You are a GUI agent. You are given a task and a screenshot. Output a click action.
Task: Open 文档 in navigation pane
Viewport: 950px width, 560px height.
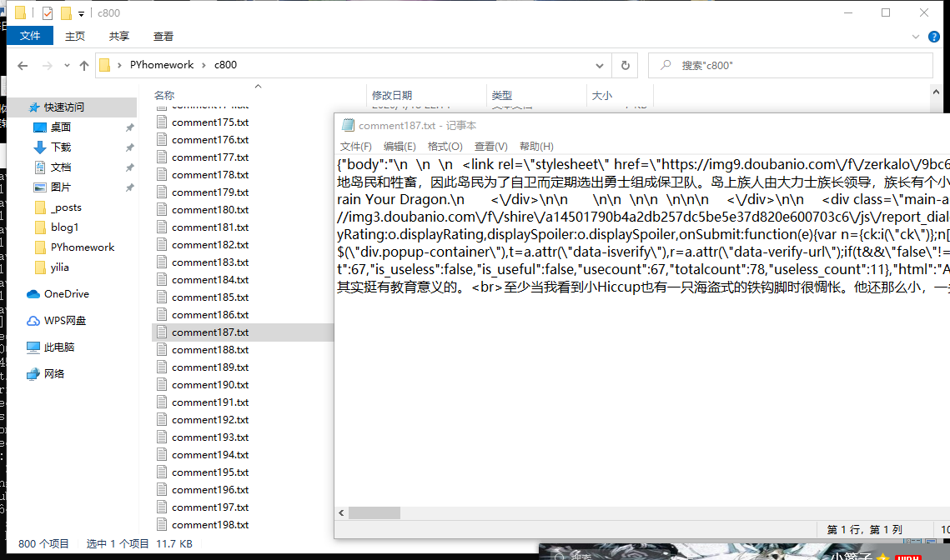click(61, 167)
